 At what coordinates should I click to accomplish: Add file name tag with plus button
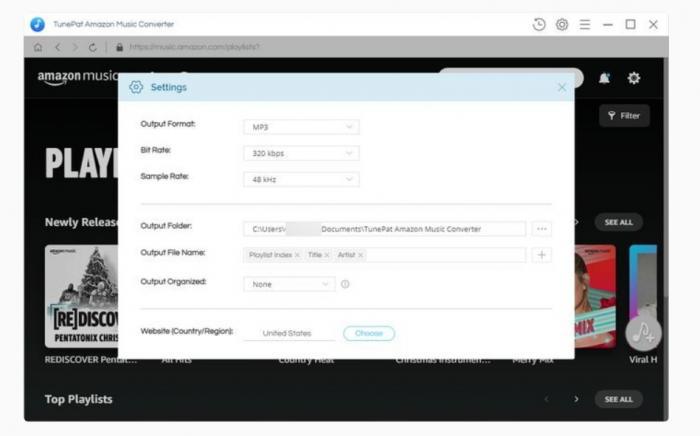click(x=542, y=255)
